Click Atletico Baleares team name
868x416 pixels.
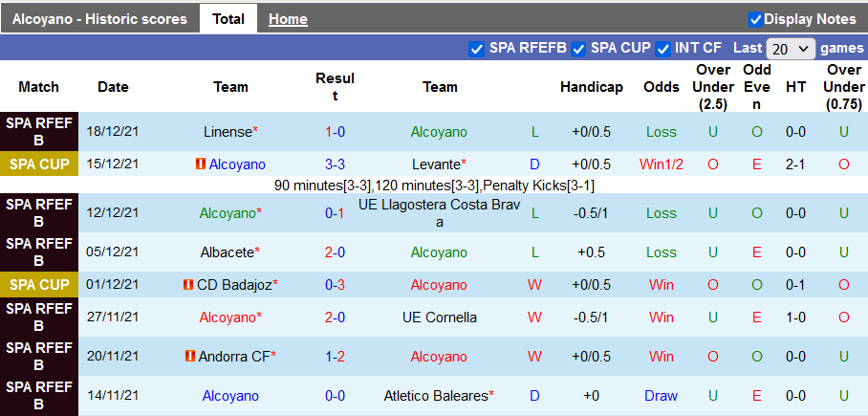[x=436, y=395]
